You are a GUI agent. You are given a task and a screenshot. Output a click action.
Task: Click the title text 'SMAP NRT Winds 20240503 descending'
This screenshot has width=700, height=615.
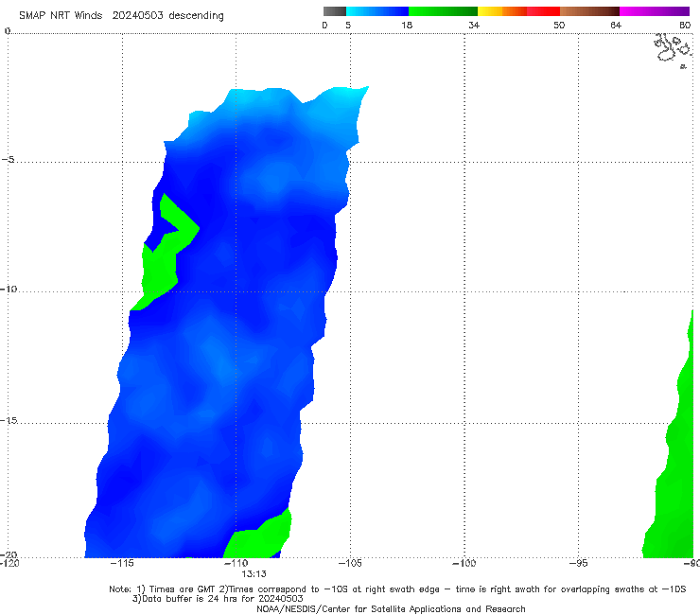[121, 15]
